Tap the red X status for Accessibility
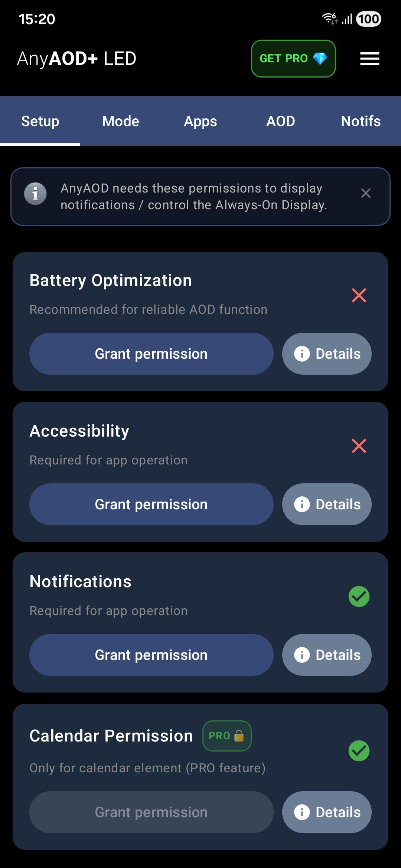The width and height of the screenshot is (401, 868). point(359,446)
